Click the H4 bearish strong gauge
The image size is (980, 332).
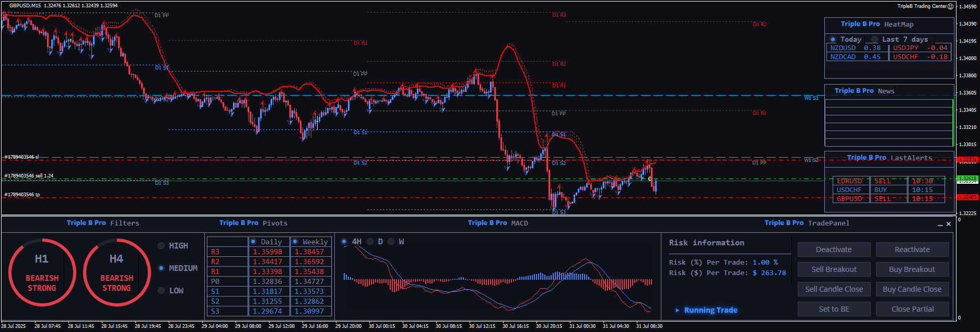pos(116,272)
